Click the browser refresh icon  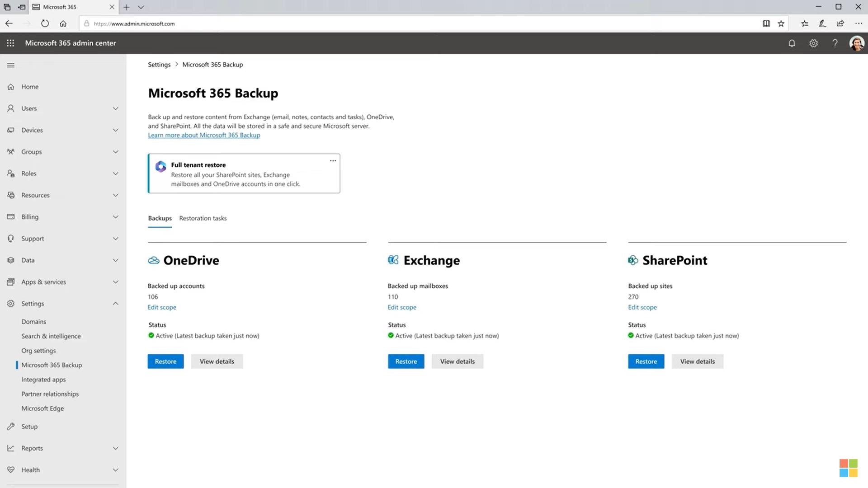[x=45, y=23]
